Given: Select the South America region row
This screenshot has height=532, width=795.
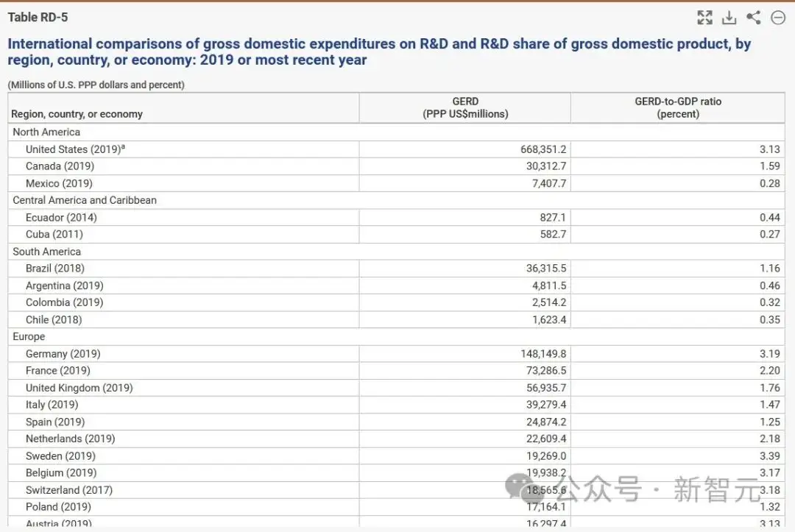Looking at the screenshot, I should point(396,252).
